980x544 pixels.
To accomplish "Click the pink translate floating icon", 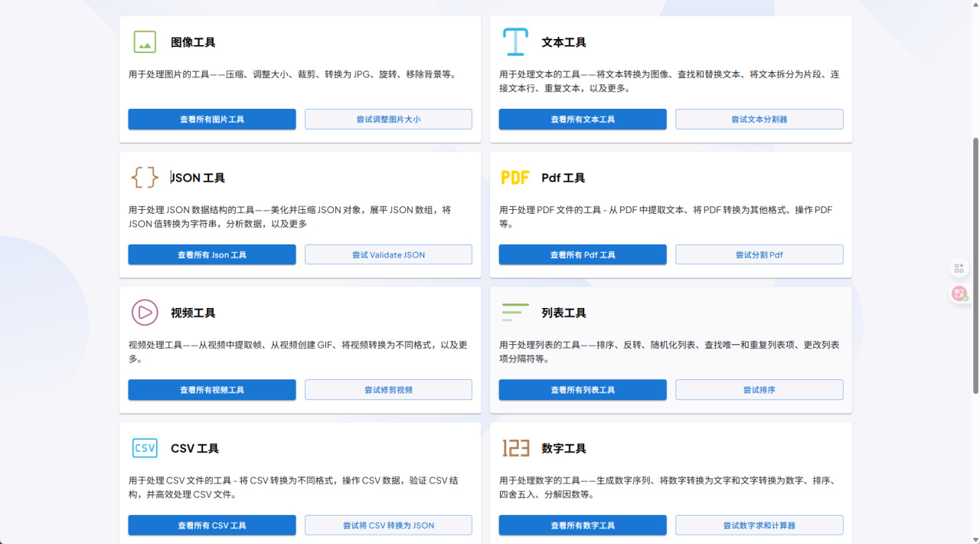I will 959,293.
